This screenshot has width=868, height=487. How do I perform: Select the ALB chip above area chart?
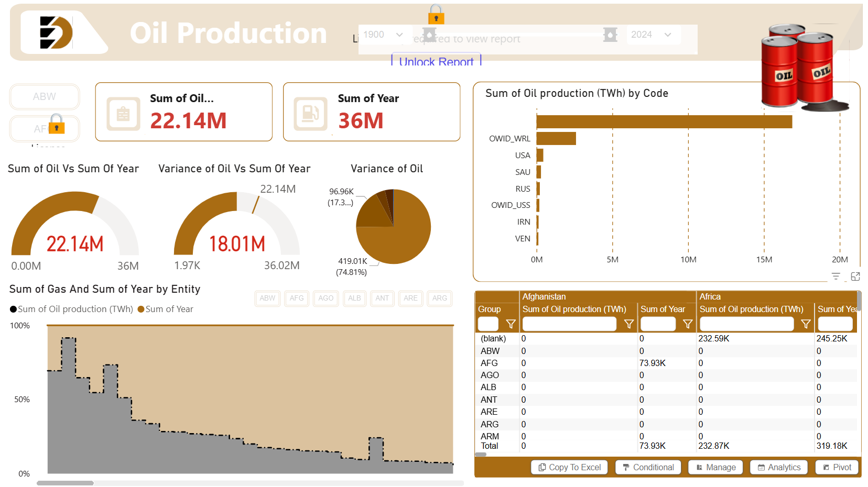pyautogui.click(x=354, y=298)
